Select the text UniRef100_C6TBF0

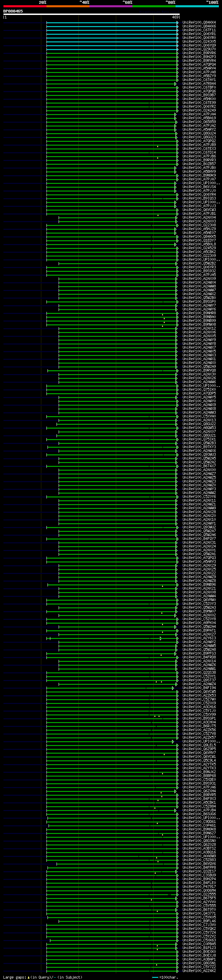[x=199, y=88]
